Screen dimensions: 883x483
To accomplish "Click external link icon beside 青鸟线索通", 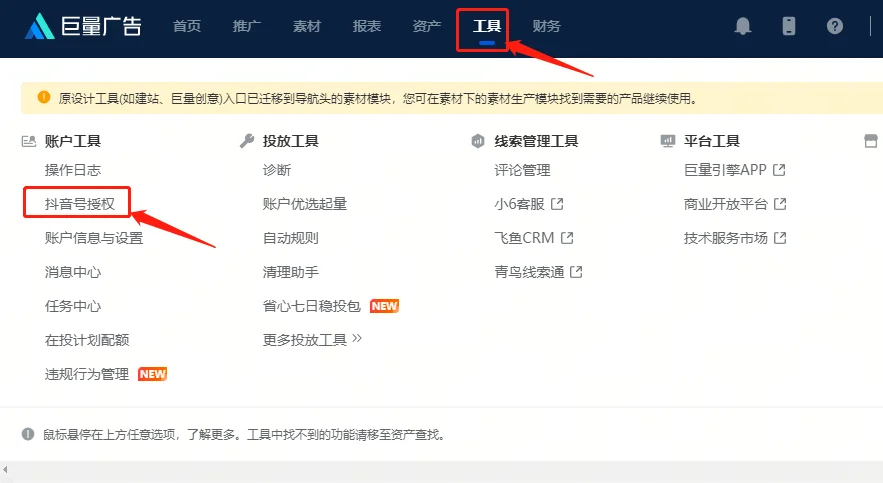I will (577, 272).
